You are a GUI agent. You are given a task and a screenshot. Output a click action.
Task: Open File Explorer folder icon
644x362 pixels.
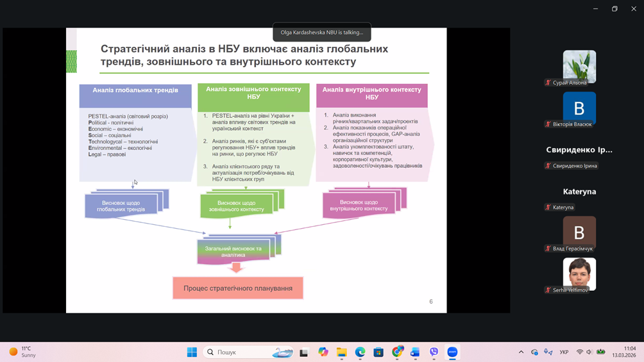[342, 352]
